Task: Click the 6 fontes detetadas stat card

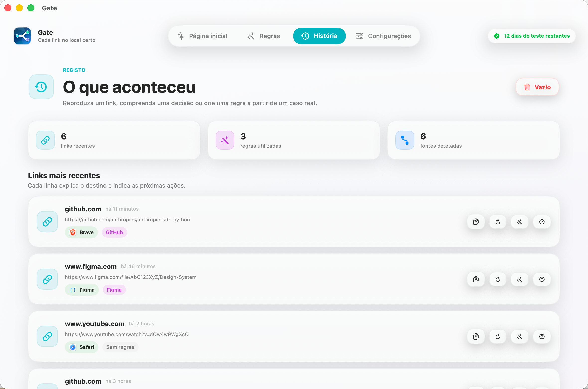Action: point(474,140)
